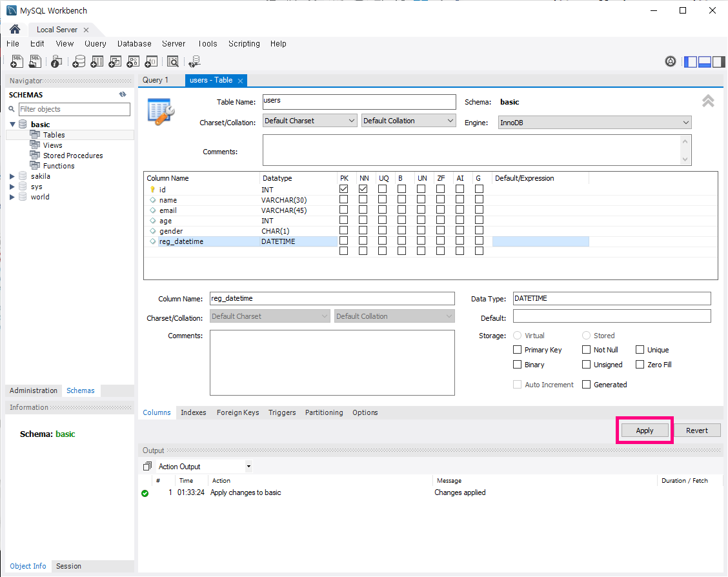Reconnect to DBMS toolbar icon
The height and width of the screenshot is (577, 728).
tap(194, 61)
